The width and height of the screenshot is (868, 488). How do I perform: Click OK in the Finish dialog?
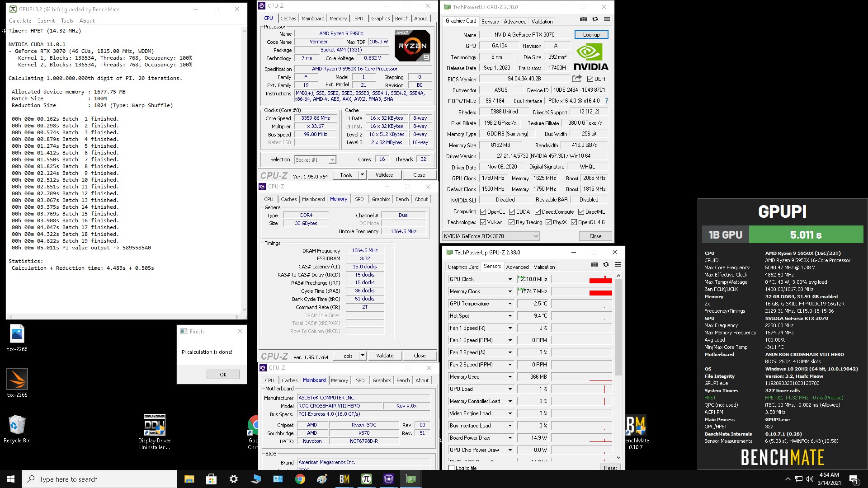[x=223, y=374]
